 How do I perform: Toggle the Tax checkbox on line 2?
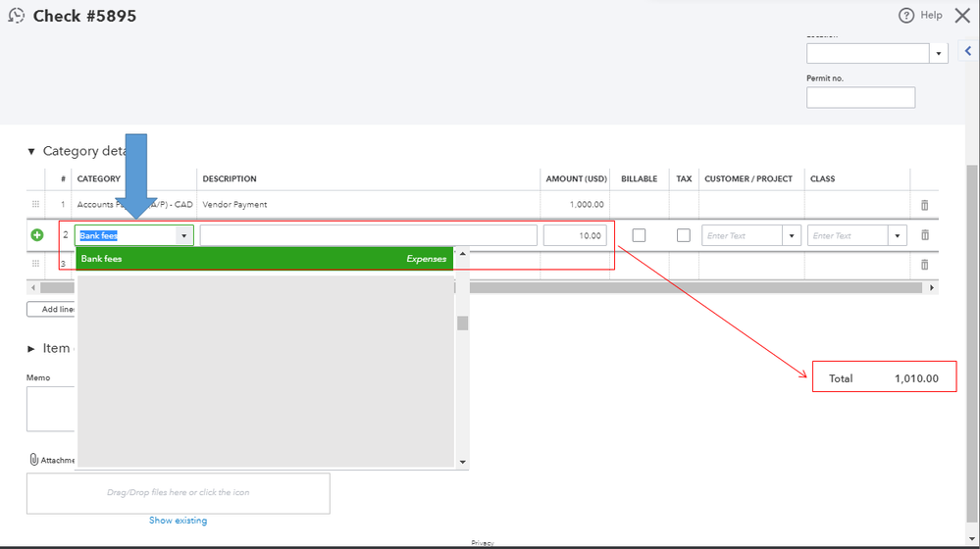(x=684, y=235)
